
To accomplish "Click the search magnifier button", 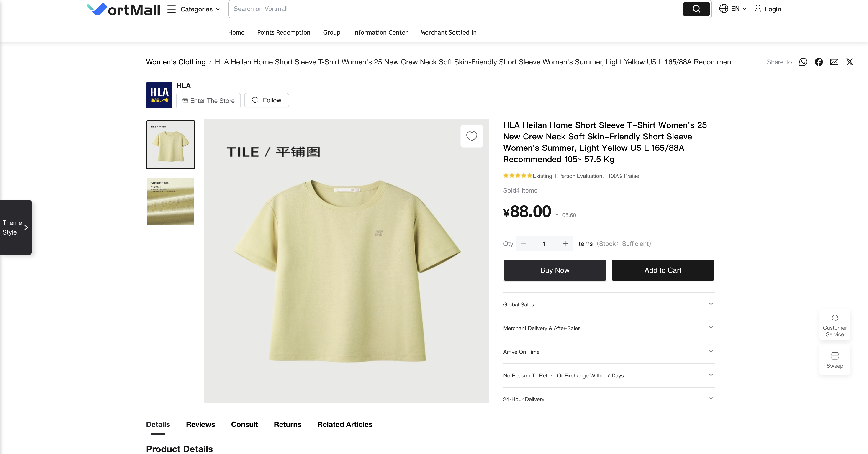I will [696, 9].
